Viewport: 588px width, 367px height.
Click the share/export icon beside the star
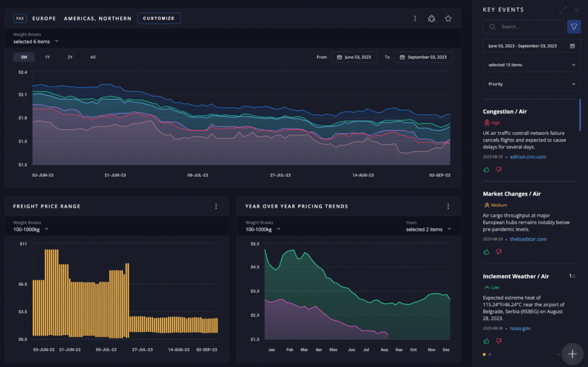[431, 19]
